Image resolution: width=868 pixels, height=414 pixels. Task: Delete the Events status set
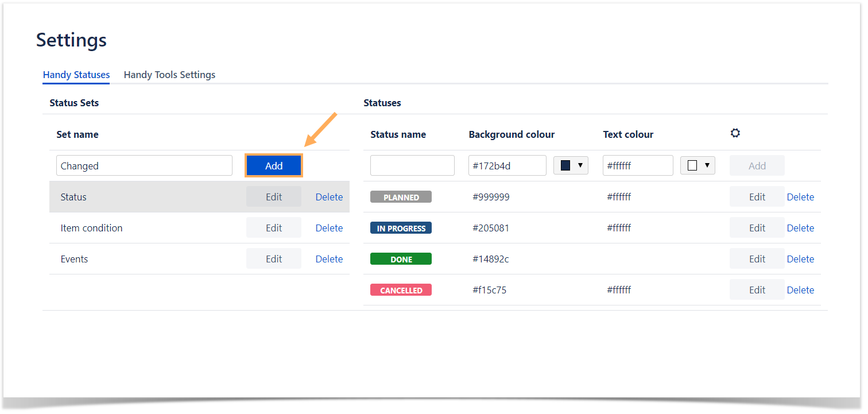click(329, 259)
